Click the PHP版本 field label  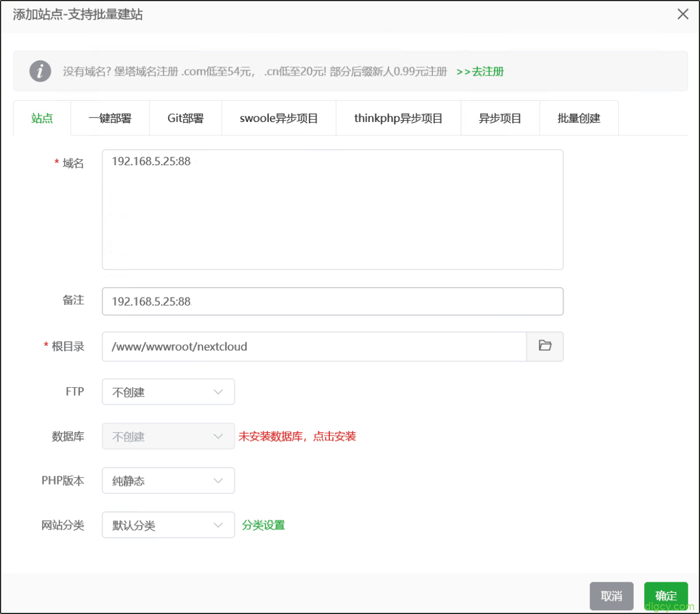(63, 480)
